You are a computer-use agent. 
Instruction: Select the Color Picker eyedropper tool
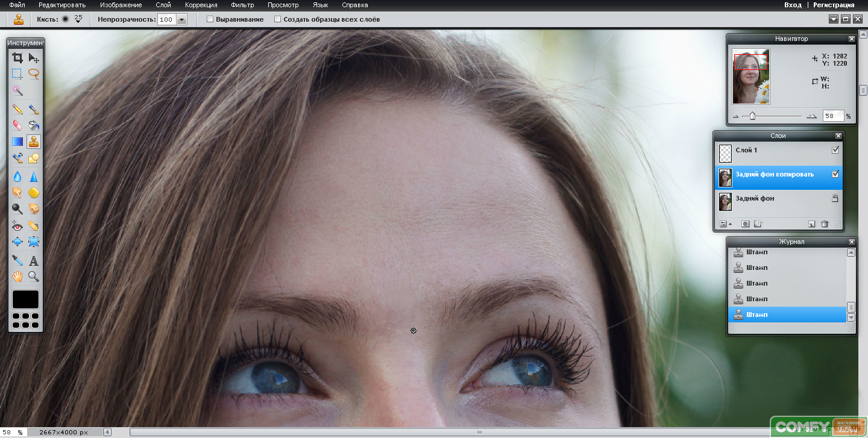17,261
